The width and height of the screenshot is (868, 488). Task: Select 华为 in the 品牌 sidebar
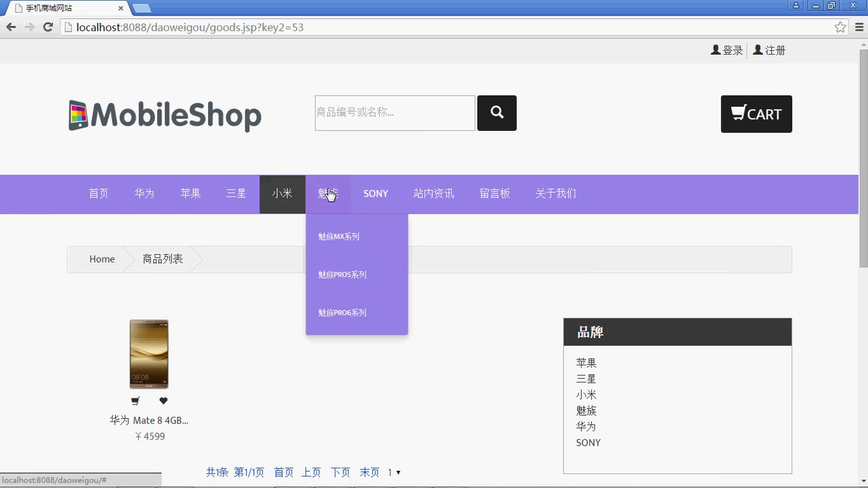click(x=587, y=426)
